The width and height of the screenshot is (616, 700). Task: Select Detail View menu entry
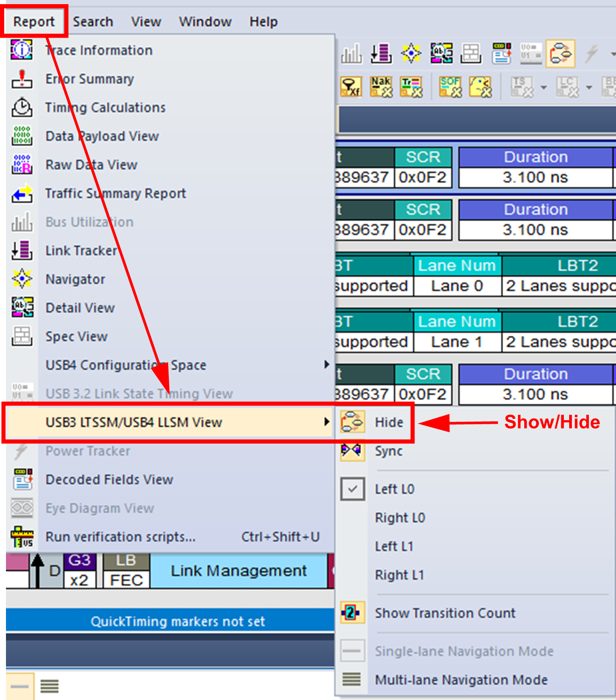(x=170, y=308)
